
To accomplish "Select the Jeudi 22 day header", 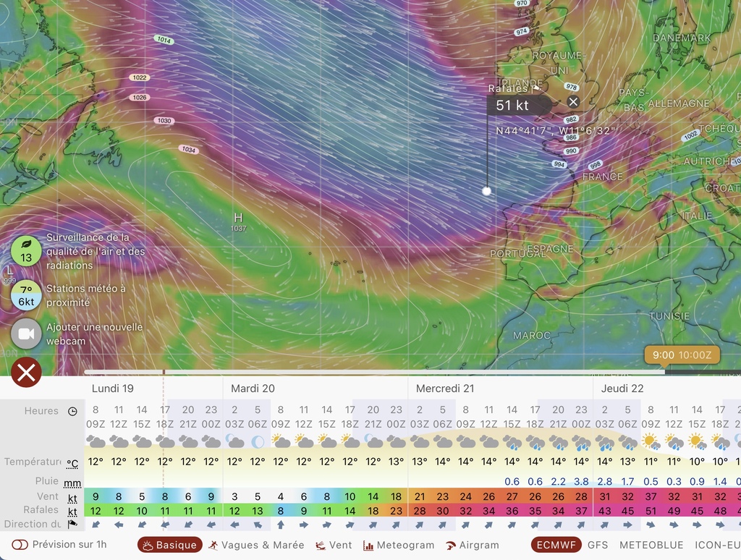I will click(x=622, y=389).
